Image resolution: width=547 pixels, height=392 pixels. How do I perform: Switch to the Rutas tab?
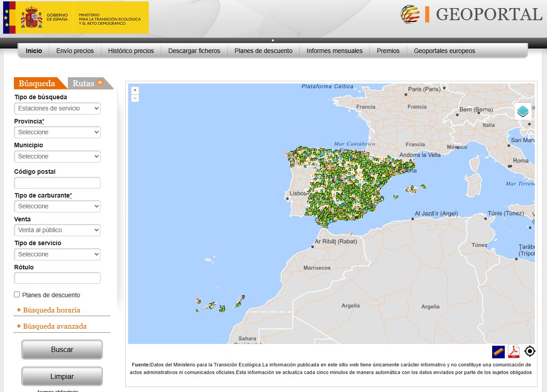[x=82, y=84]
